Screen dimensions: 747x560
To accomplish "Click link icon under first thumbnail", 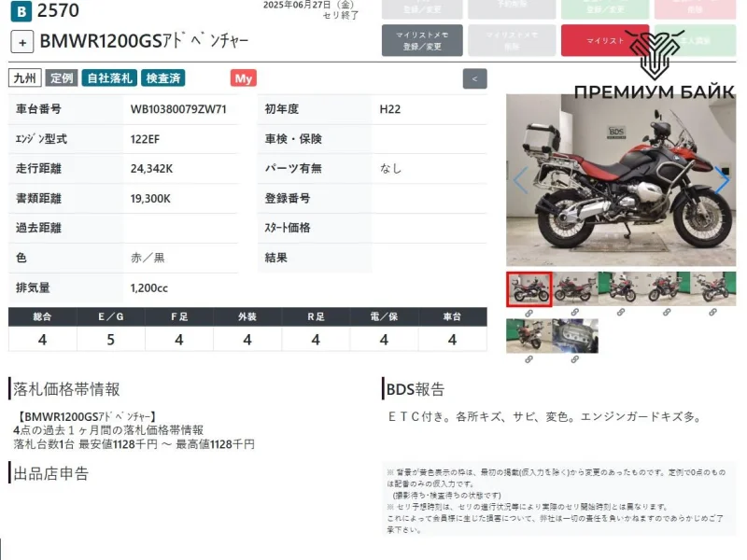I will pyautogui.click(x=529, y=313).
